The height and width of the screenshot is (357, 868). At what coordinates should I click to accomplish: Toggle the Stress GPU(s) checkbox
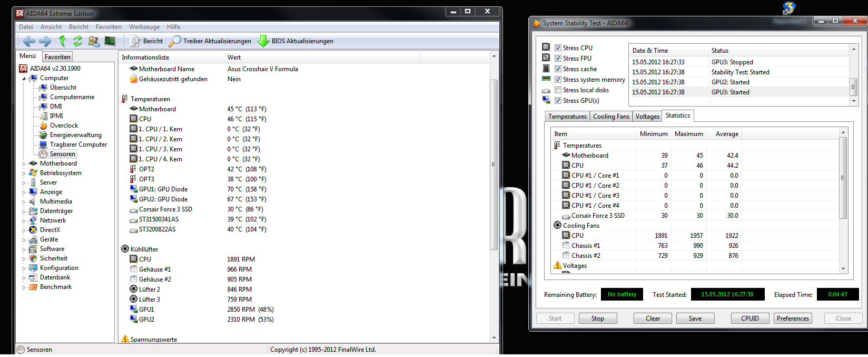tap(558, 101)
